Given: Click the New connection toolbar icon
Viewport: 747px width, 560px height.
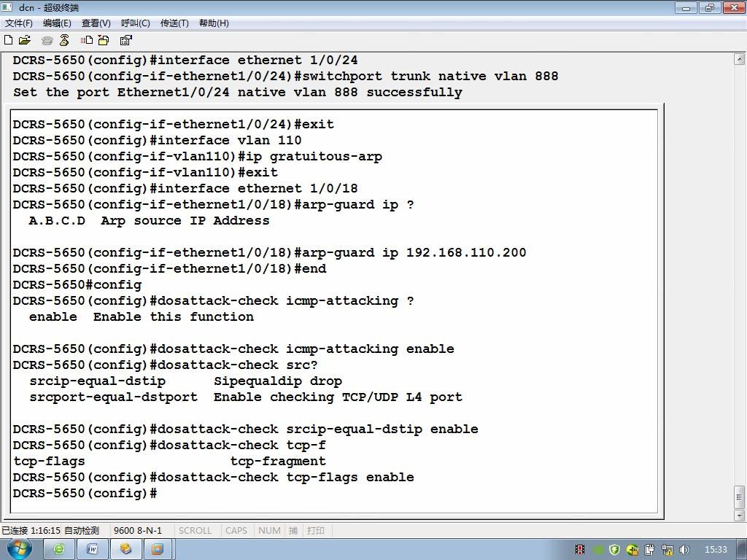Looking at the screenshot, I should pyautogui.click(x=8, y=40).
